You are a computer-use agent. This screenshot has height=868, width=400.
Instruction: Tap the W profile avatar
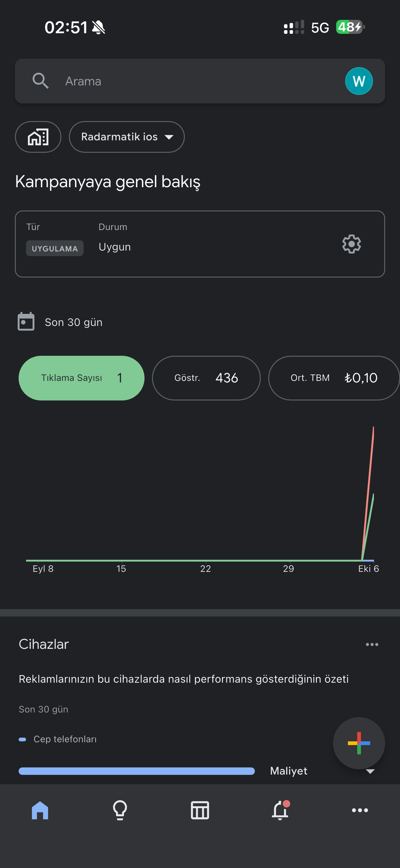358,81
